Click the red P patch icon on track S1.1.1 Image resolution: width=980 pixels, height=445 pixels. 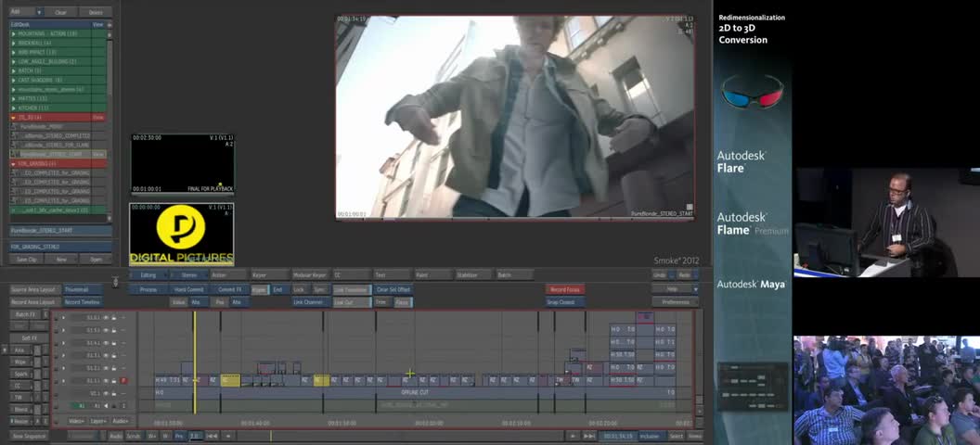[123, 380]
